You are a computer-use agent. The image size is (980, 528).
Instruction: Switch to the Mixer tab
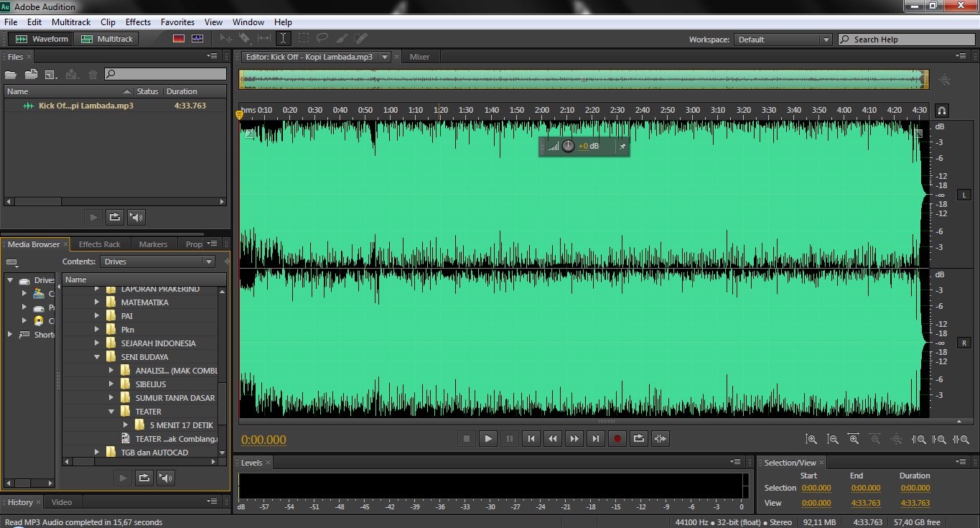point(419,57)
